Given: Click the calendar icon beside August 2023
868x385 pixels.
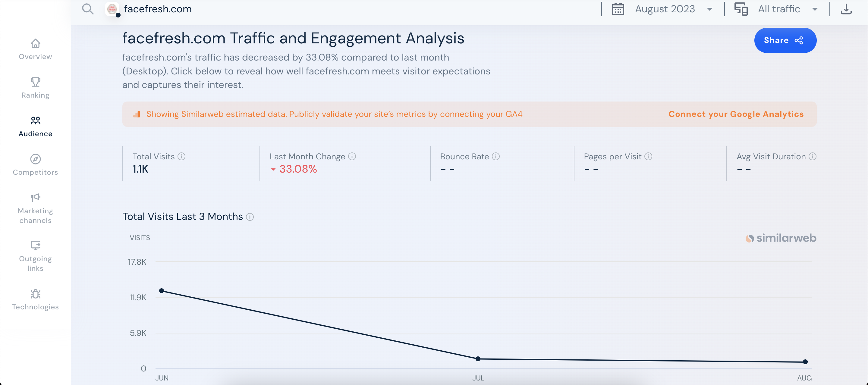Looking at the screenshot, I should click(618, 9).
